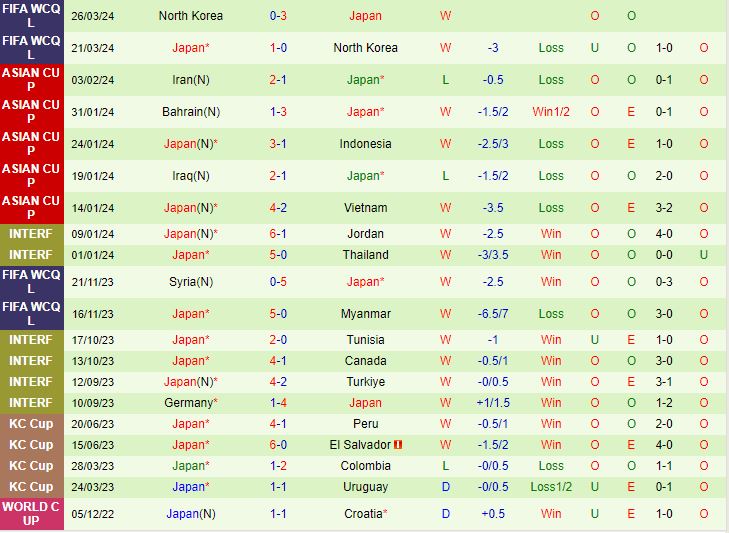This screenshot has height=533, width=729.
Task: Open the Thailand team page
Action: tap(365, 255)
